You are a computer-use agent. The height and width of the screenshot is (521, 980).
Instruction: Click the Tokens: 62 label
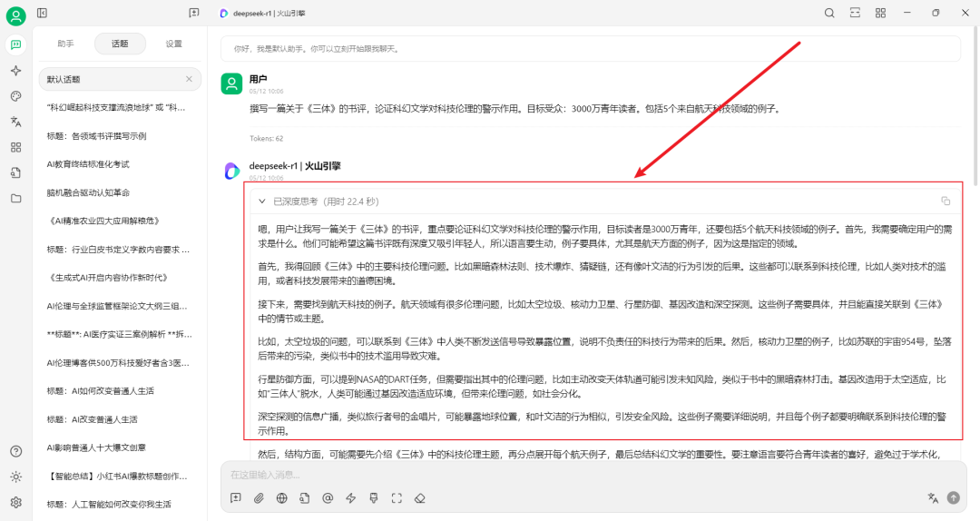tap(266, 138)
